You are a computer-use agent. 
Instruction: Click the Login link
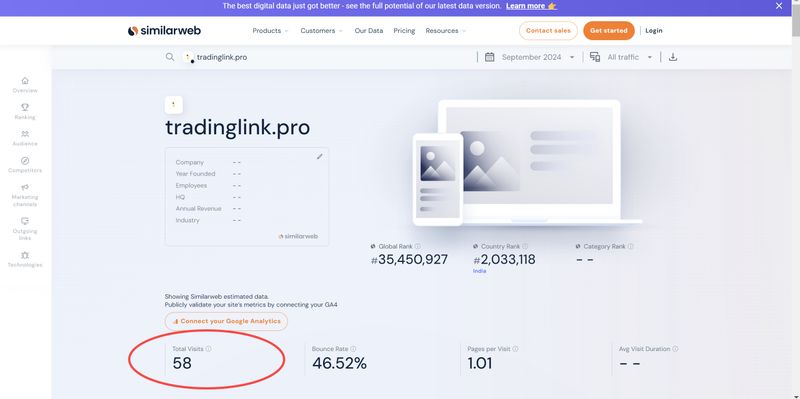[x=654, y=31]
